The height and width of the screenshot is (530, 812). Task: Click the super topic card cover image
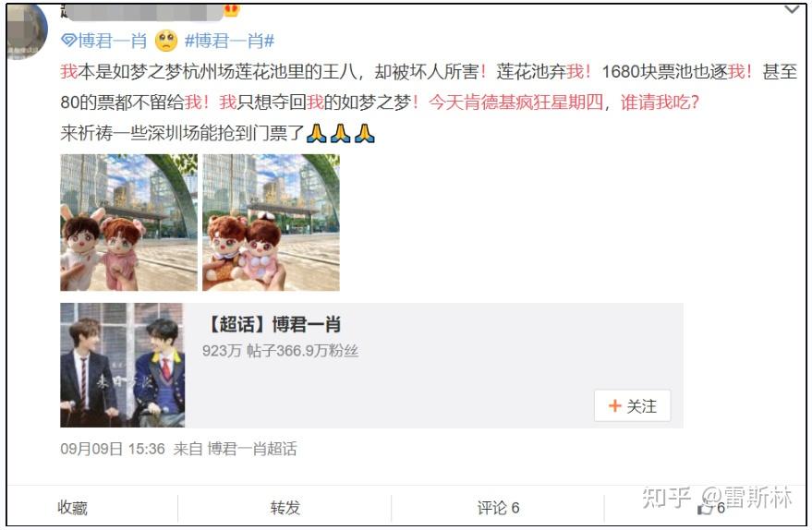122,365
